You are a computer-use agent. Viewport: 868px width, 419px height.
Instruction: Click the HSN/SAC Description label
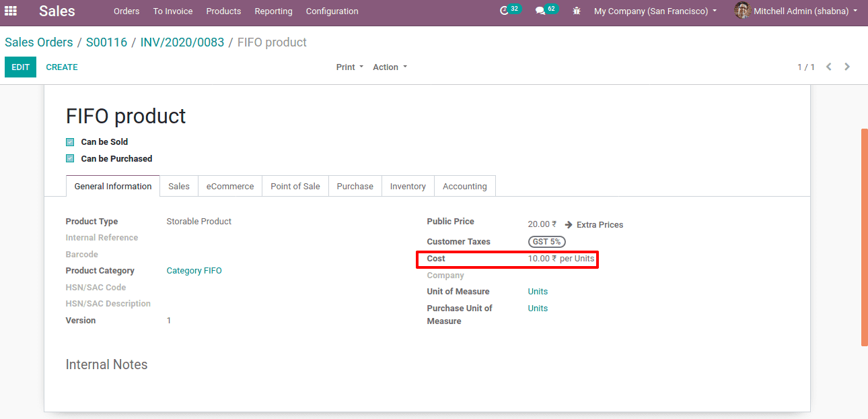108,304
